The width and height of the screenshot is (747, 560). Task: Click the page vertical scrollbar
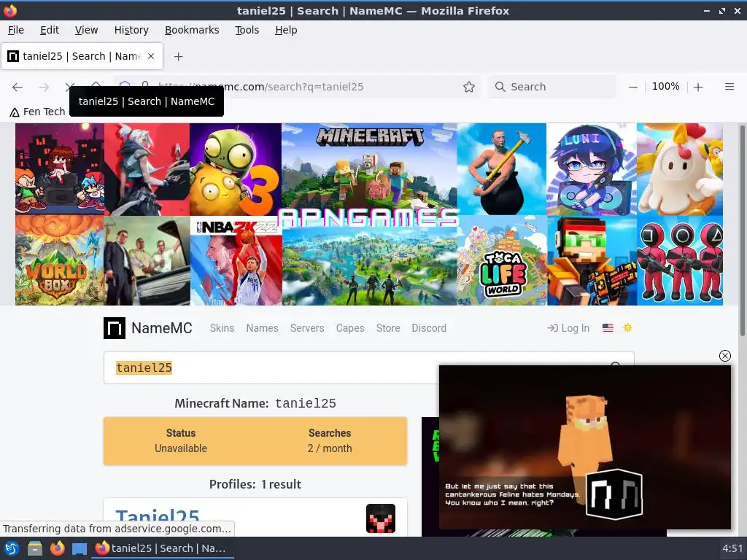742,230
